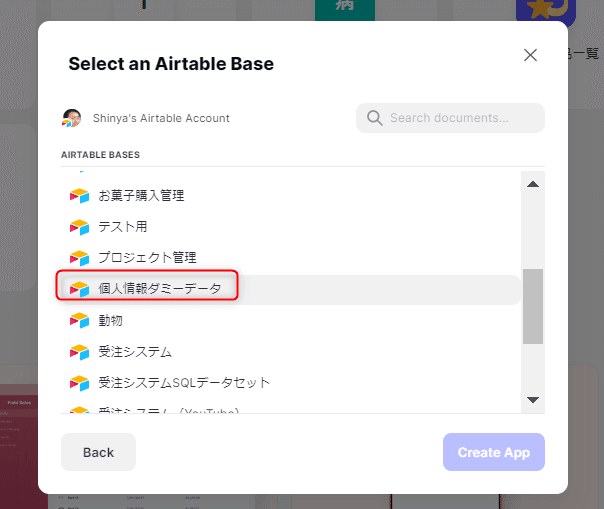The image size is (604, 509).
Task: Click the Create App button
Action: click(493, 452)
